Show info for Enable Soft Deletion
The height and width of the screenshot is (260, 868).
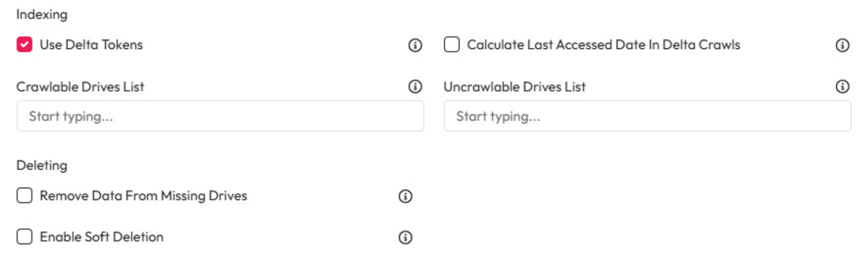(x=405, y=237)
